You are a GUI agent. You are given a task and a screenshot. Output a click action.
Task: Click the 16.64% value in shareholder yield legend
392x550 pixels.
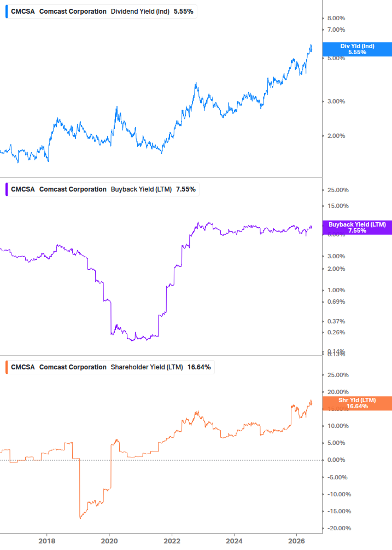click(199, 367)
